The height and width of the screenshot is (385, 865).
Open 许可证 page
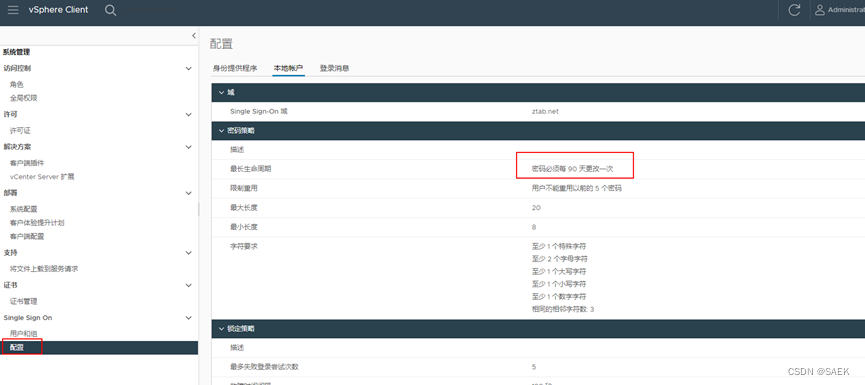click(20, 131)
